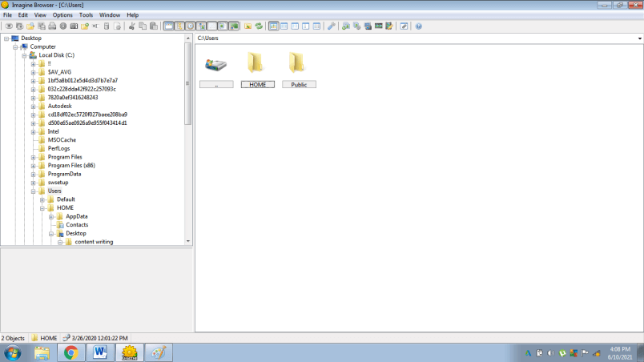Viewport: 644px width, 362px height.
Task: Open File Explorer from the taskbar
Action: [x=42, y=352]
